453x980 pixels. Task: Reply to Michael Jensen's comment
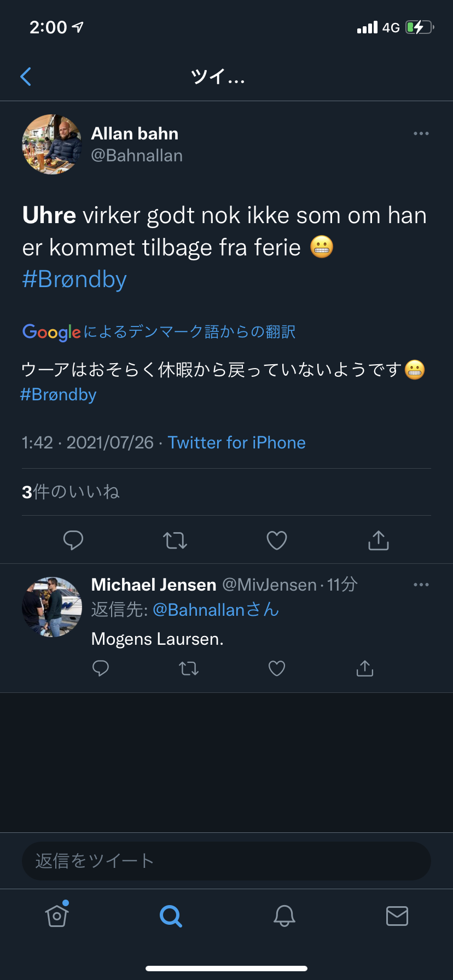101,668
